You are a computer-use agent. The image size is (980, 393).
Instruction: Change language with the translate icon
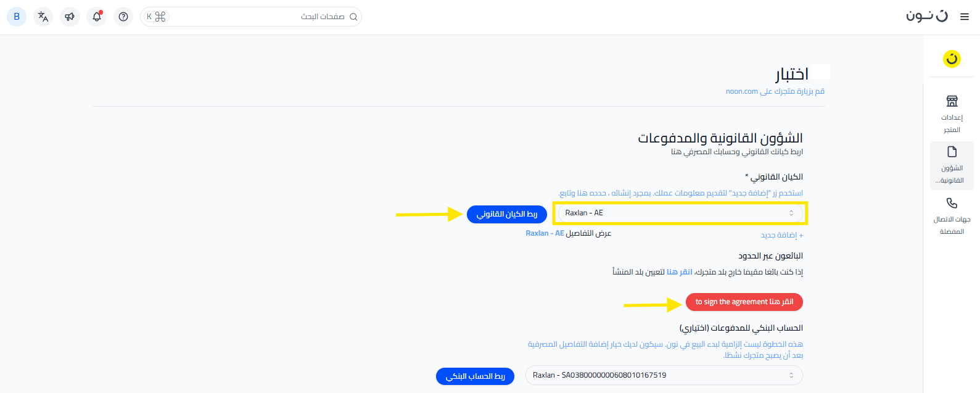click(43, 17)
